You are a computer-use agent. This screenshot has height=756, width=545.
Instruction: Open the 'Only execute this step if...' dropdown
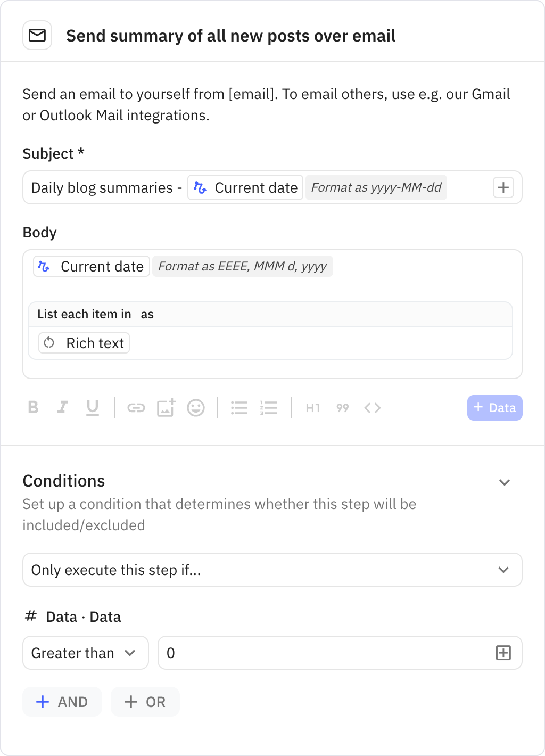272,570
